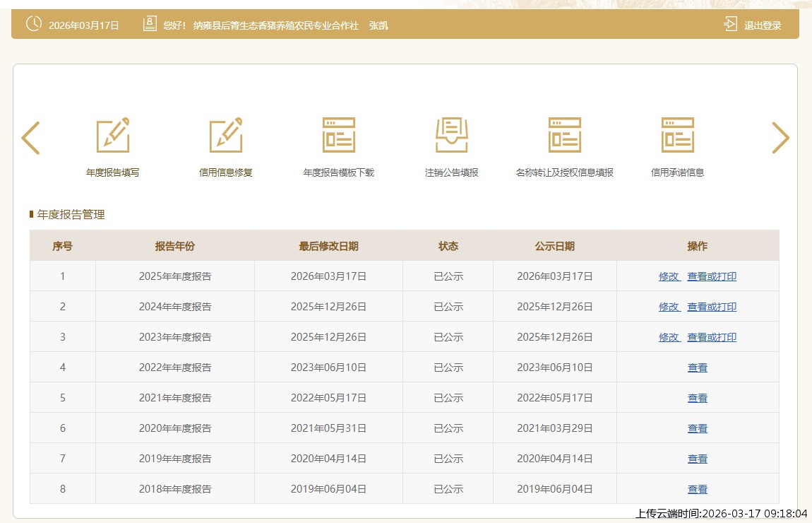
Task: Open 查看 for the 2018年年度报告
Action: [x=698, y=489]
